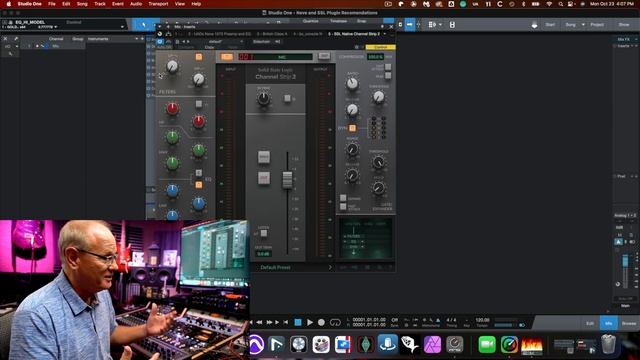Screen dimensions: 640x360
Task: Select the arrow tool in toolbar
Action: point(144,25)
